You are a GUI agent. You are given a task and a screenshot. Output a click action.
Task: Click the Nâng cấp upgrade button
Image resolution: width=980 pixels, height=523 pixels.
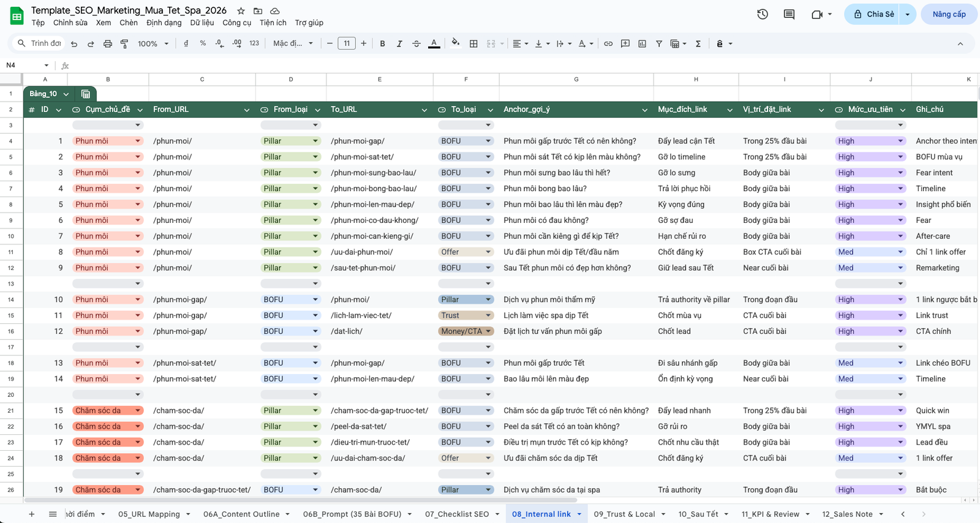(949, 14)
